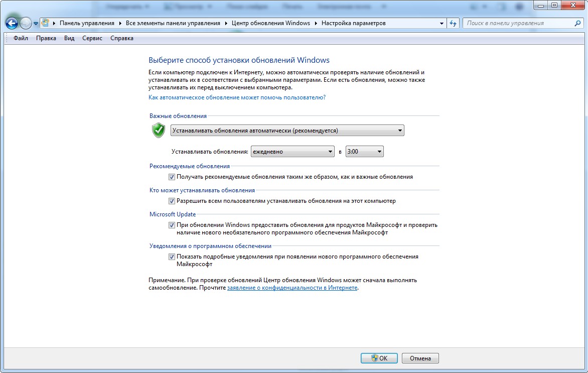Navigate to Панель управления breadcrumb

[x=87, y=23]
